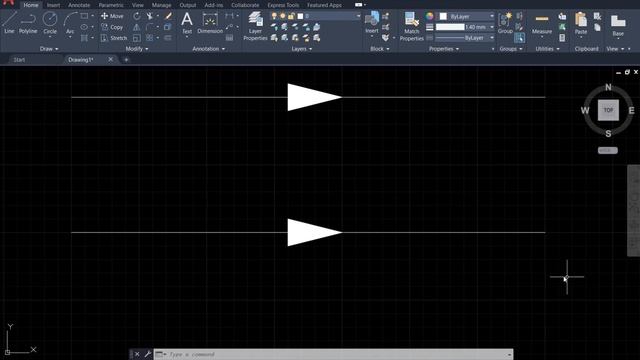Switch to the Manage ribbon tab
This screenshot has height=360, width=640.
[161, 5]
